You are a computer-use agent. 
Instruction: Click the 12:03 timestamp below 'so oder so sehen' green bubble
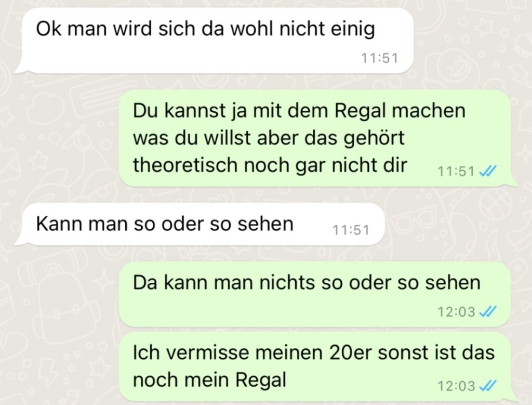click(456, 311)
